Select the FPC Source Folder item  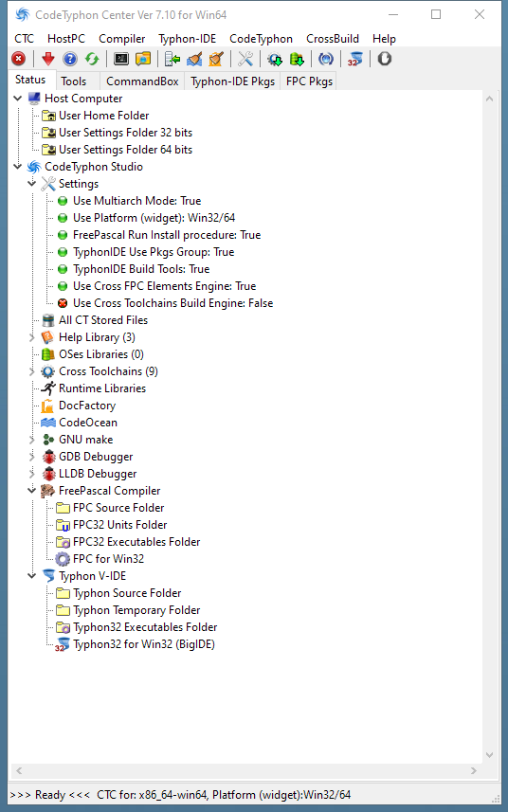(x=118, y=508)
